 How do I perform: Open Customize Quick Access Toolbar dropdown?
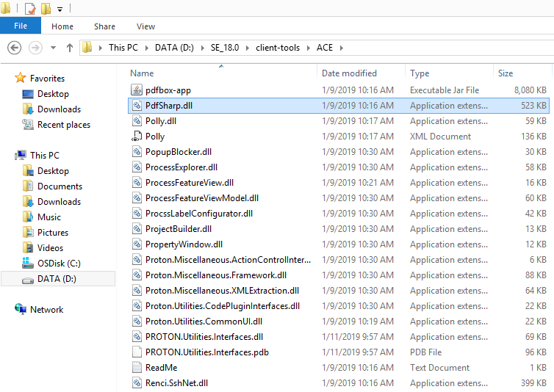tap(60, 10)
